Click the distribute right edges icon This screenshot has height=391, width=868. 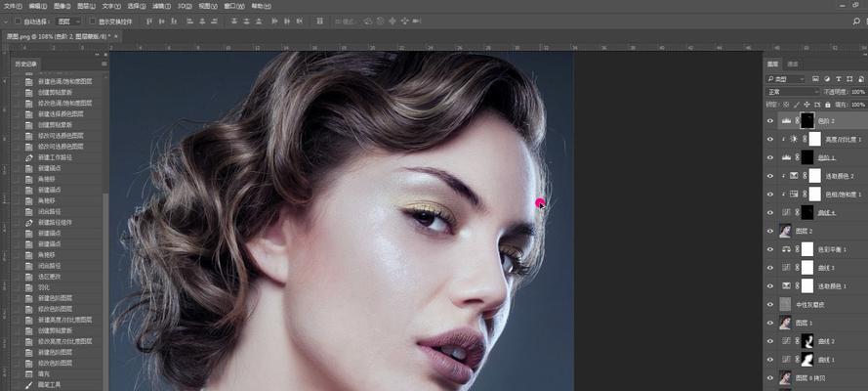[300, 22]
